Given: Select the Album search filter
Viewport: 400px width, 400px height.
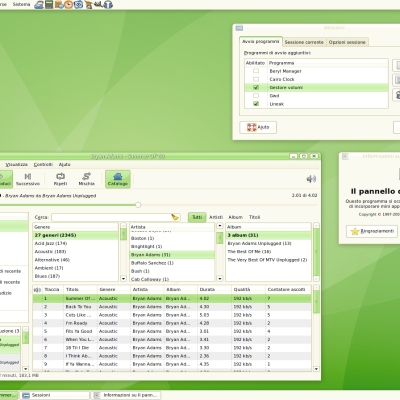Looking at the screenshot, I should (235, 217).
